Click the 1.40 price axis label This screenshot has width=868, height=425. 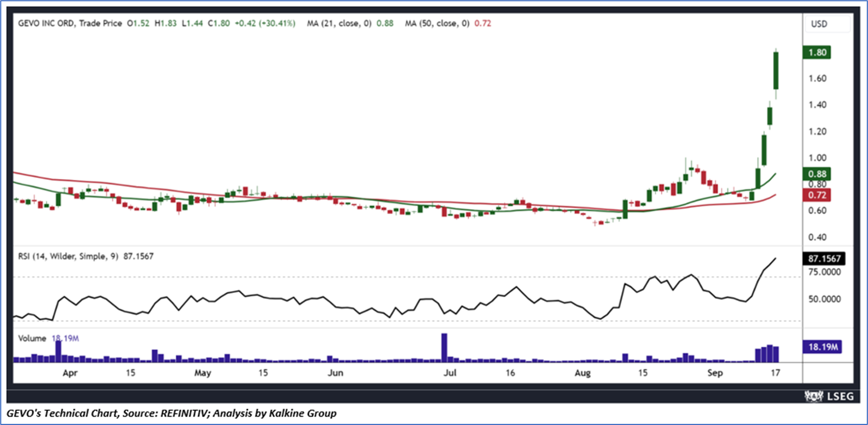(818, 105)
